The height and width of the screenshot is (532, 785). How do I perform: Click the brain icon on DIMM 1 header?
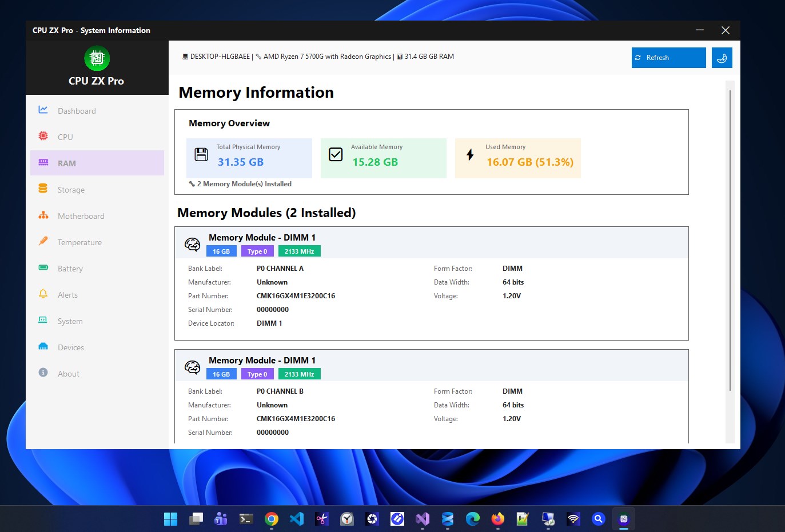[193, 244]
